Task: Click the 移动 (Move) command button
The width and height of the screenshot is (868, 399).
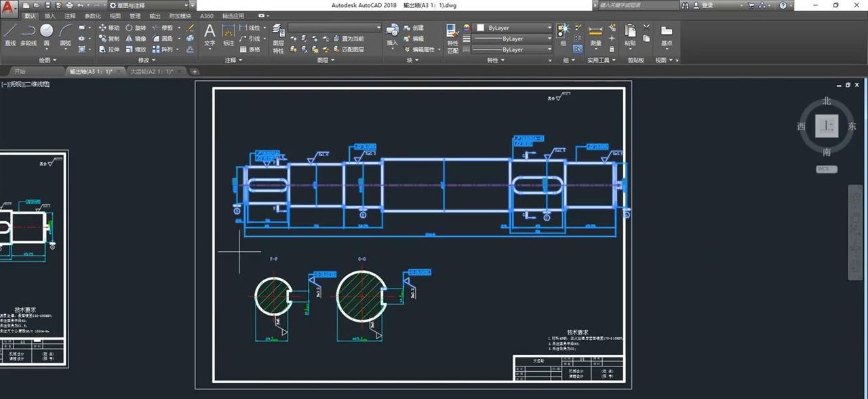Action: pos(108,28)
